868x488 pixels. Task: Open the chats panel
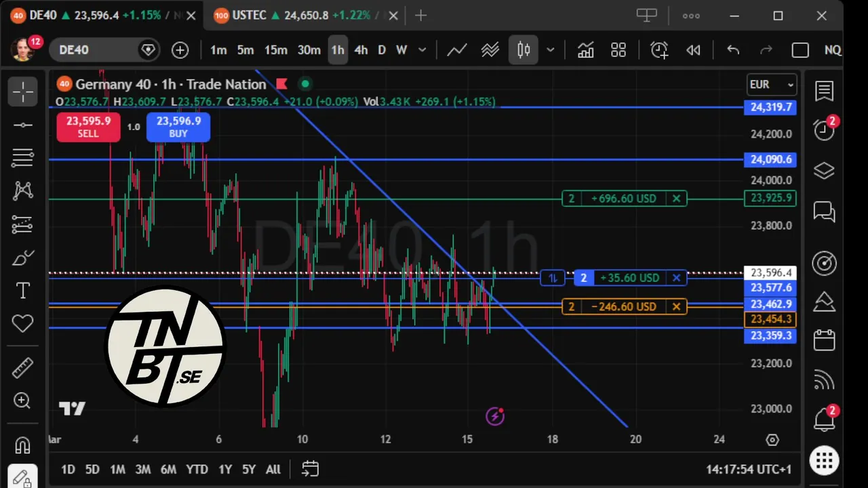(x=824, y=212)
